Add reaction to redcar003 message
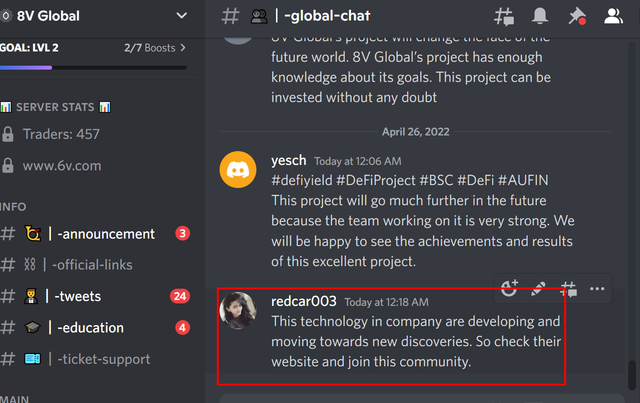The image size is (640, 403). point(509,288)
